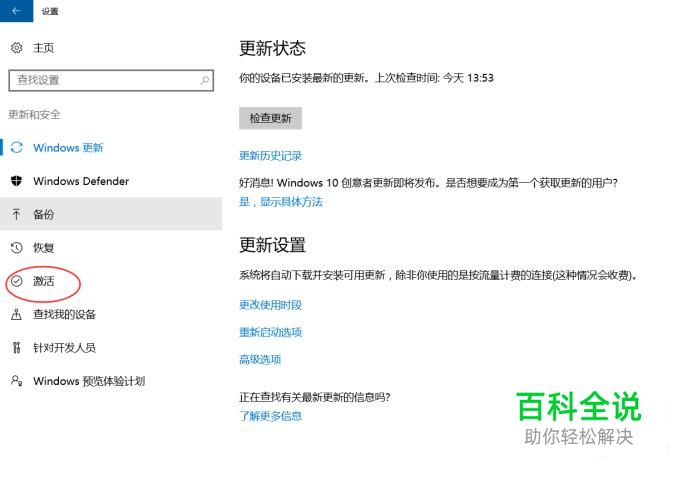Click the 更新和安全 category label
Image resolution: width=692 pixels, height=481 pixels.
click(x=34, y=115)
